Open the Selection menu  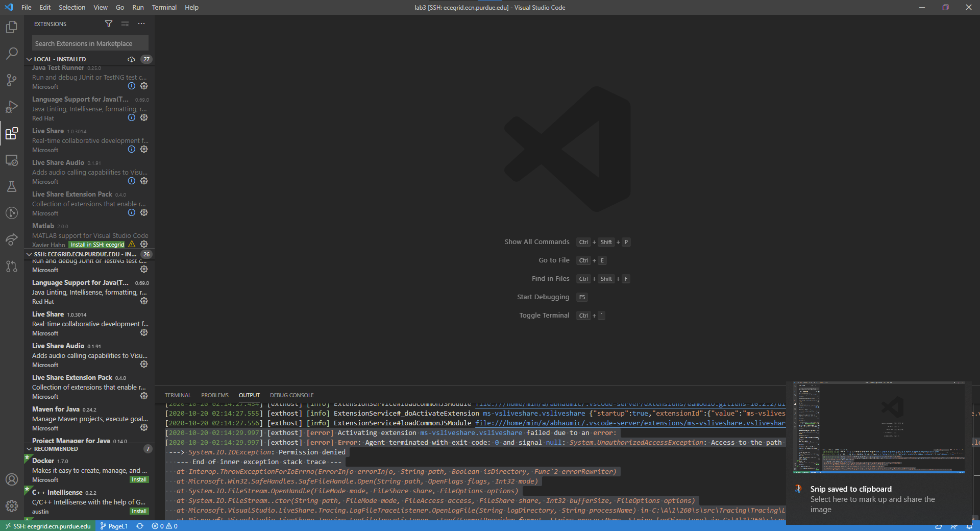coord(72,8)
